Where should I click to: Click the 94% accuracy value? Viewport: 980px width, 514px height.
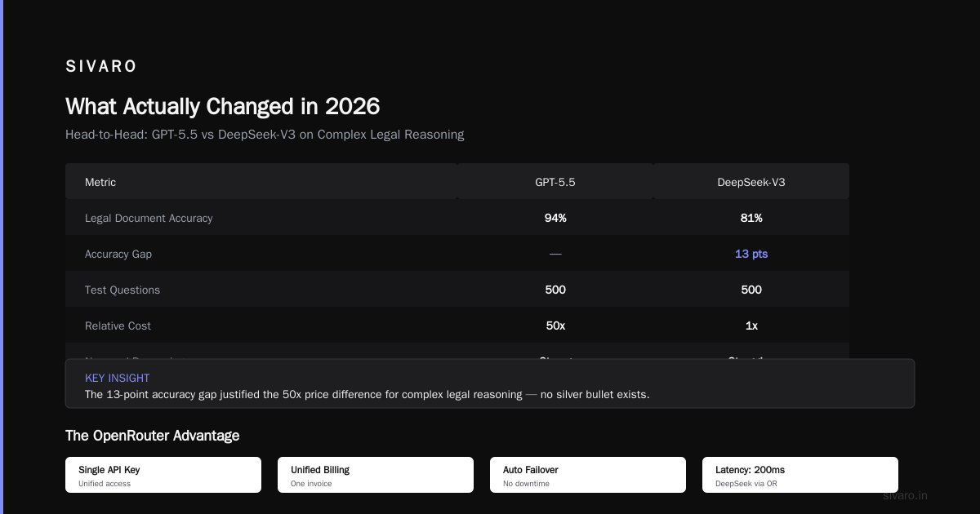555,218
